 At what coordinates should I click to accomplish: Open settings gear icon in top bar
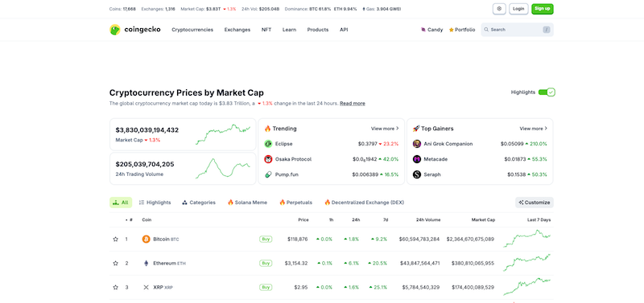[499, 9]
